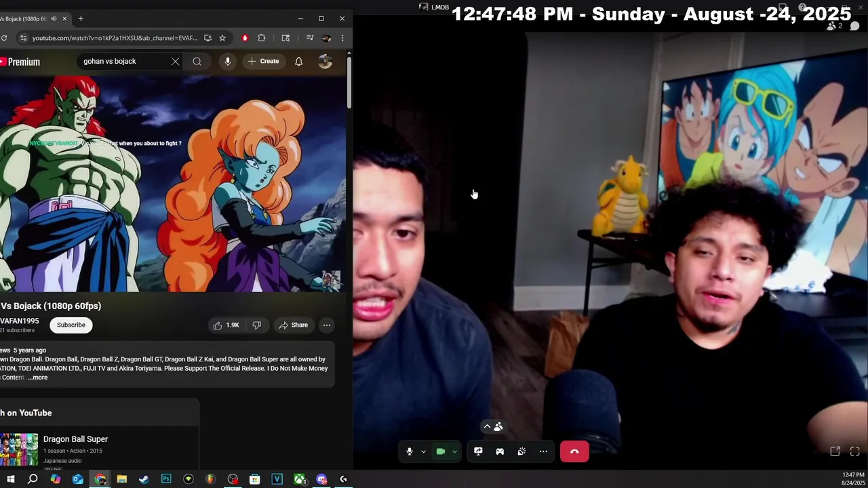Image resolution: width=868 pixels, height=488 pixels.
Task: Pop out the call window
Action: tap(835, 451)
